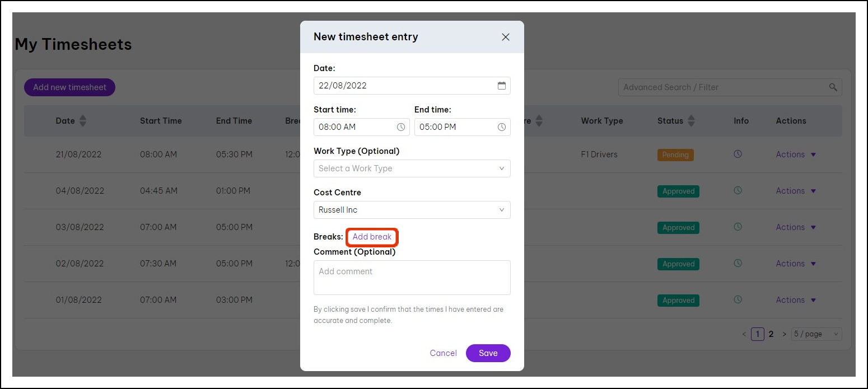Click the info clock icon for 21/08/2022
This screenshot has height=389, width=868.
tap(738, 154)
